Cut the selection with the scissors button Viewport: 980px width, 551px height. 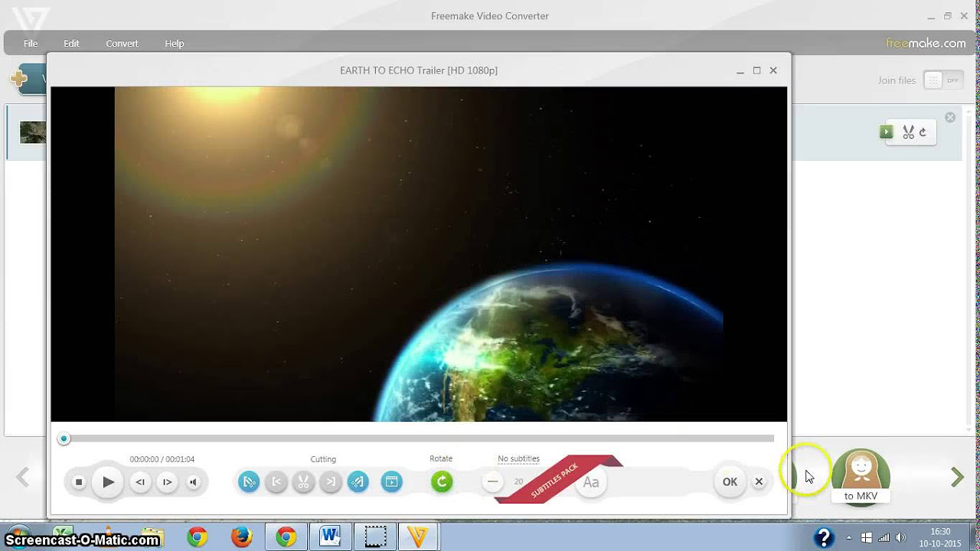click(x=303, y=481)
